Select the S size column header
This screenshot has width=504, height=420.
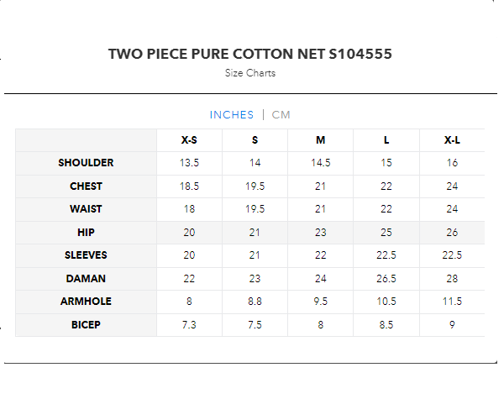tap(255, 139)
